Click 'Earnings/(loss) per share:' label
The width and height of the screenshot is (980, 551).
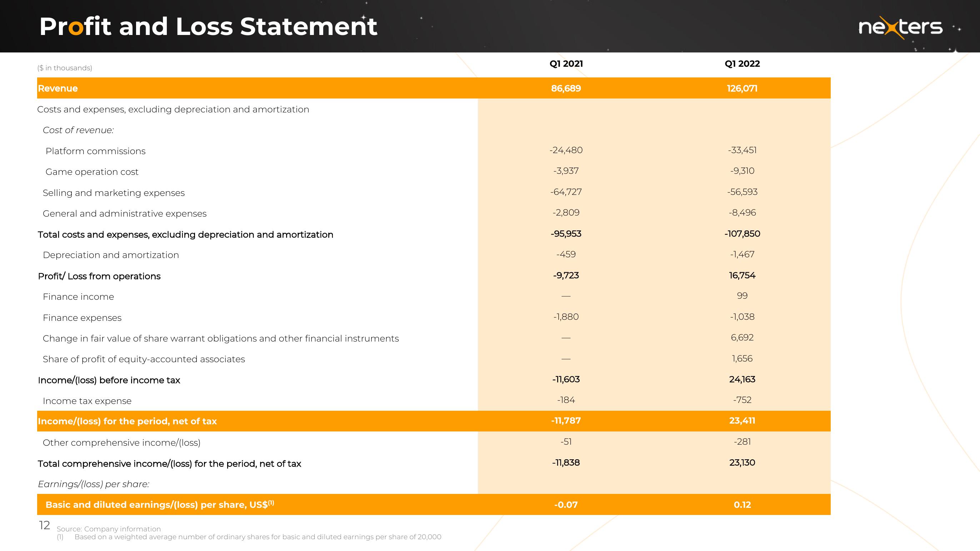[94, 485]
